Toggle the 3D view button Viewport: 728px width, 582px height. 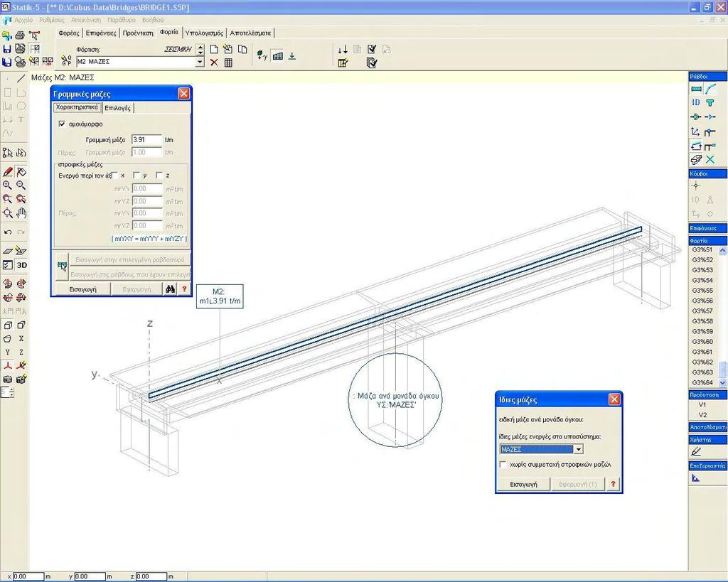21,265
